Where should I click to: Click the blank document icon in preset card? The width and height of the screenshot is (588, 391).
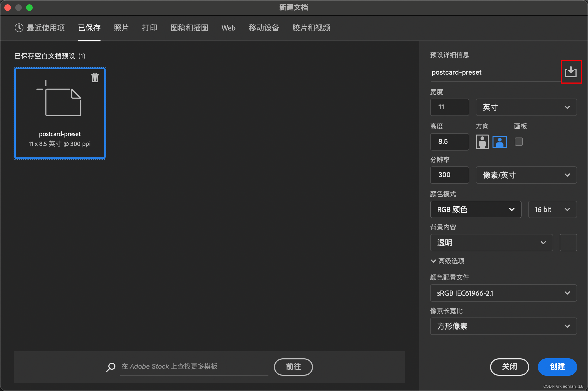[59, 98]
